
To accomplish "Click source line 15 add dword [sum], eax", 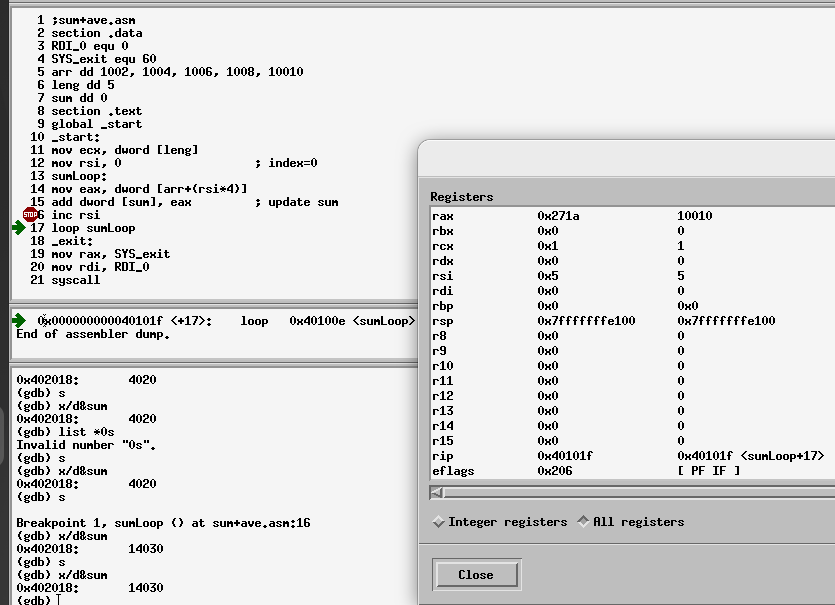I will (x=121, y=202).
